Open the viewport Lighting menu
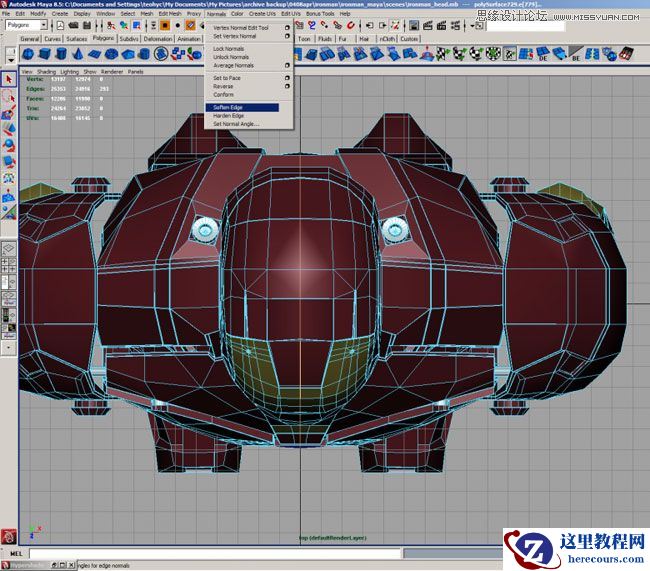The height and width of the screenshot is (571, 650). pos(69,72)
